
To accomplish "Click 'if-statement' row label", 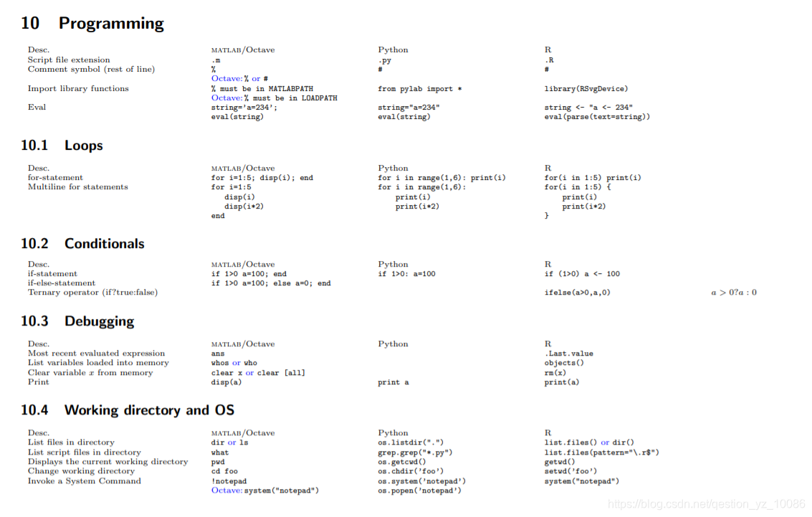I will [x=52, y=273].
